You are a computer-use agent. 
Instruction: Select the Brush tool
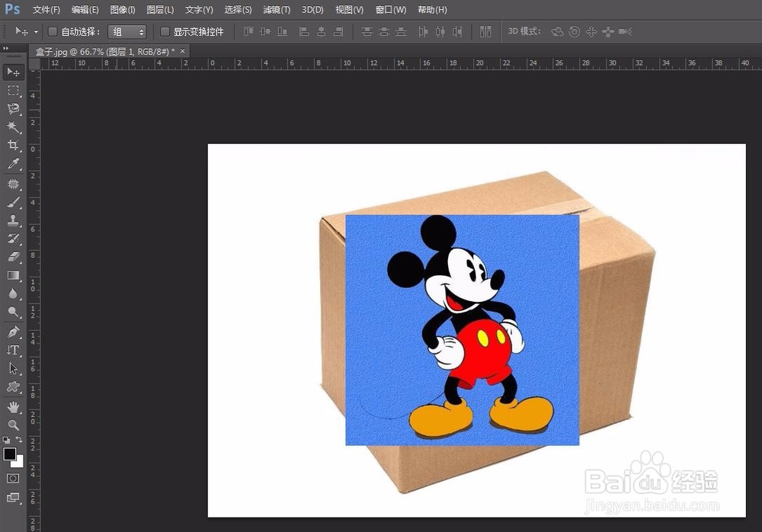[13, 202]
